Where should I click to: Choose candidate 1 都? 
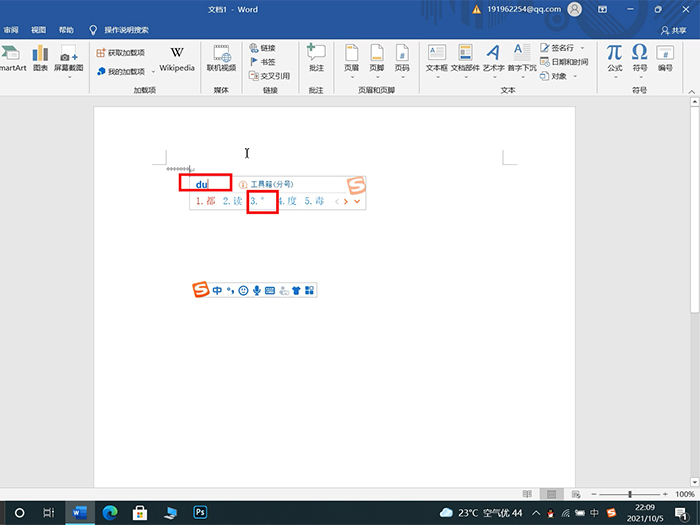point(205,201)
